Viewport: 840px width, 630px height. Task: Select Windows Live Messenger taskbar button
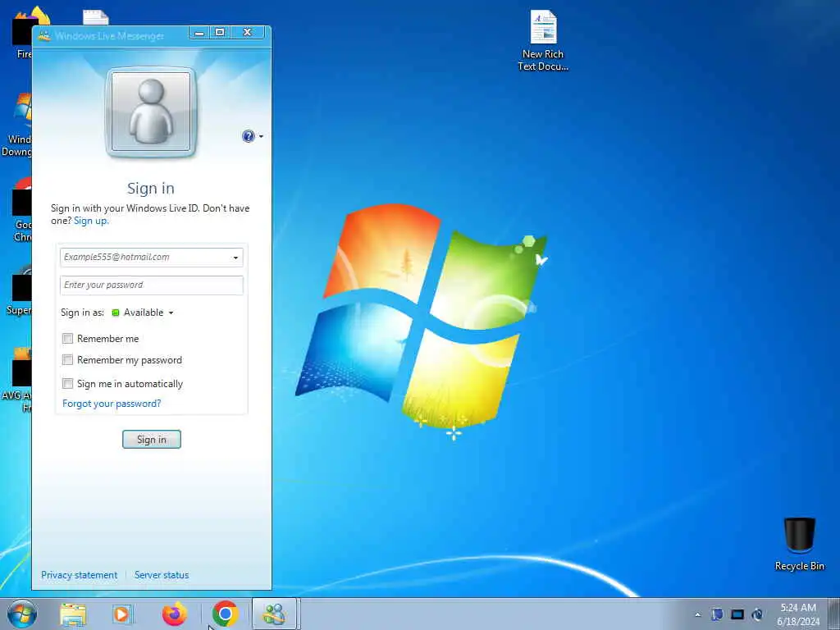(x=274, y=614)
